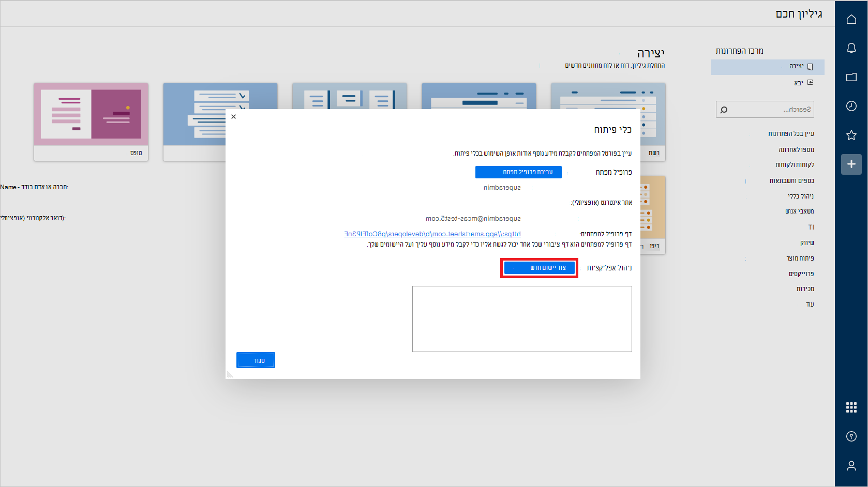868x487 pixels.
Task: Open נוספו לאחרונה category
Action: [x=796, y=150]
